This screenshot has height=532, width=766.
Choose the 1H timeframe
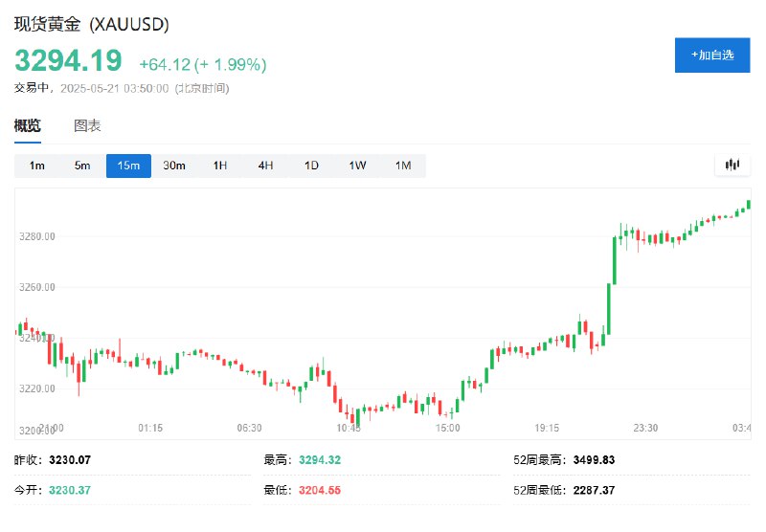tap(220, 166)
